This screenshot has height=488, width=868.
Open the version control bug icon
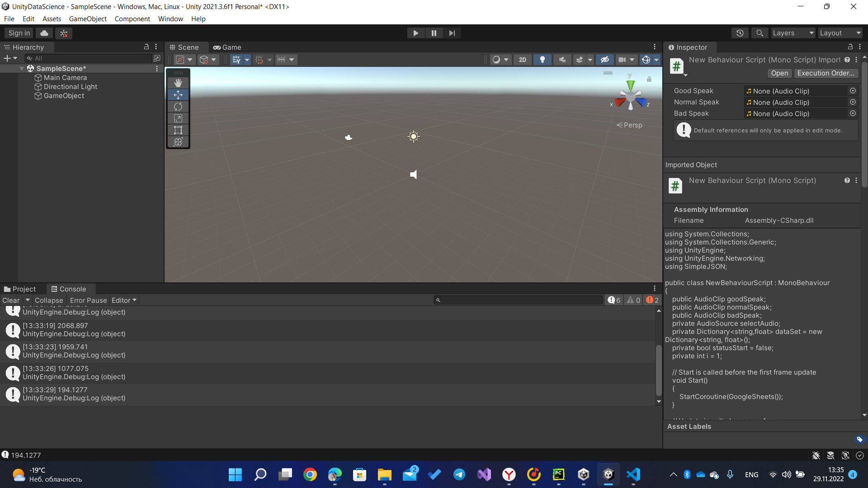[64, 33]
